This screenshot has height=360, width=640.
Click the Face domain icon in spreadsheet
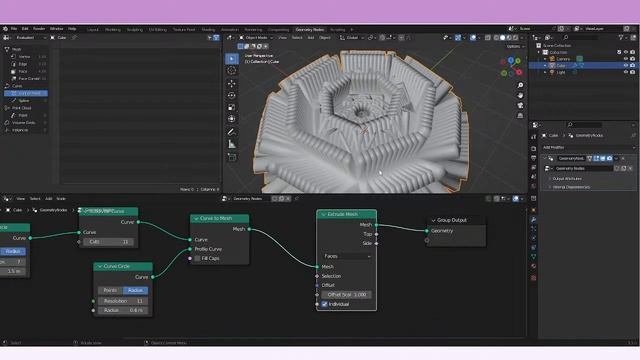pos(13,71)
